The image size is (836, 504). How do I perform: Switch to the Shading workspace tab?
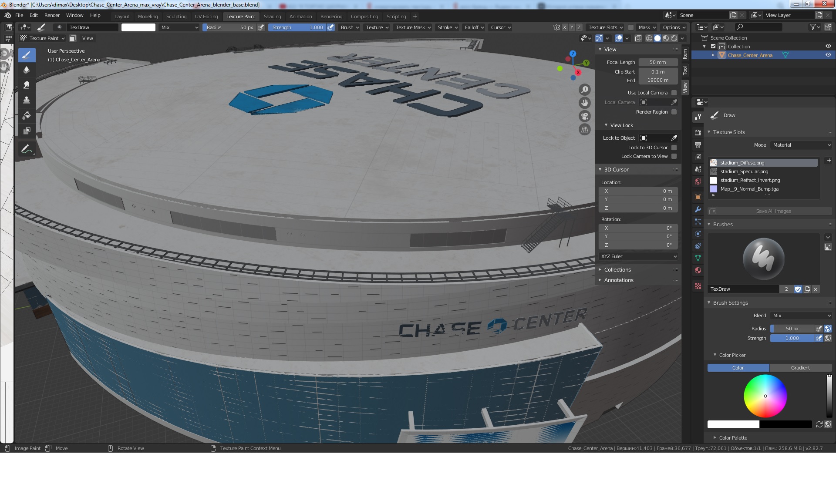272,17
